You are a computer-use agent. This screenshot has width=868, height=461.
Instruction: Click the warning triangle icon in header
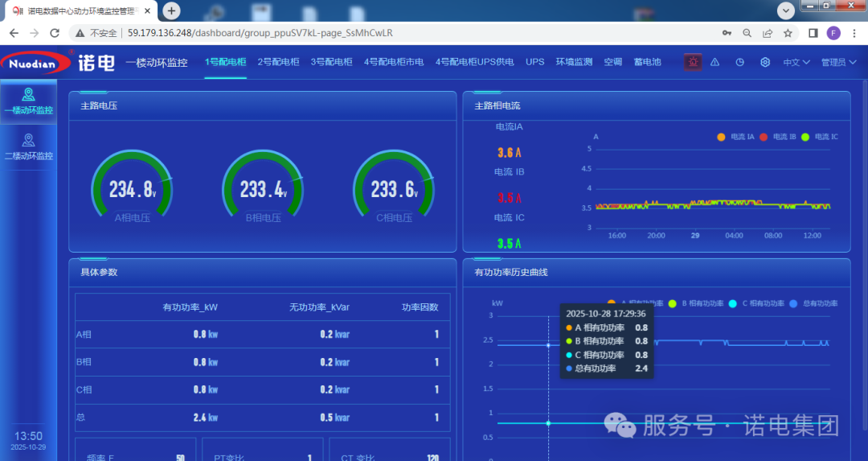click(x=714, y=62)
